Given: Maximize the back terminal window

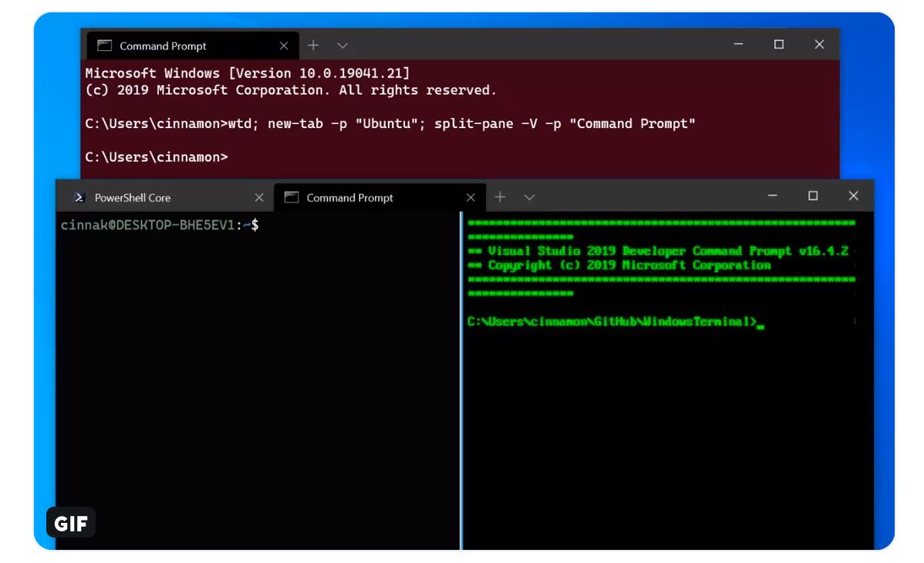Looking at the screenshot, I should point(779,44).
